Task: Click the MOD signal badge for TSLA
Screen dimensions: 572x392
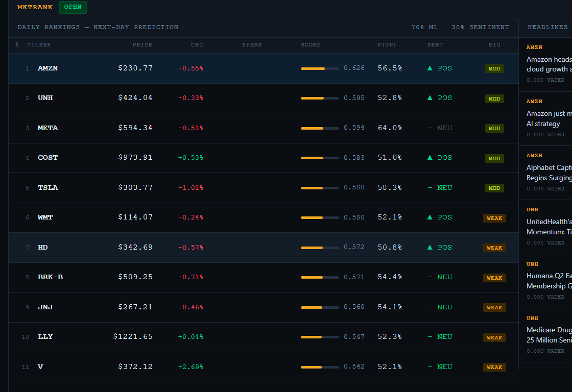Action: tap(494, 188)
